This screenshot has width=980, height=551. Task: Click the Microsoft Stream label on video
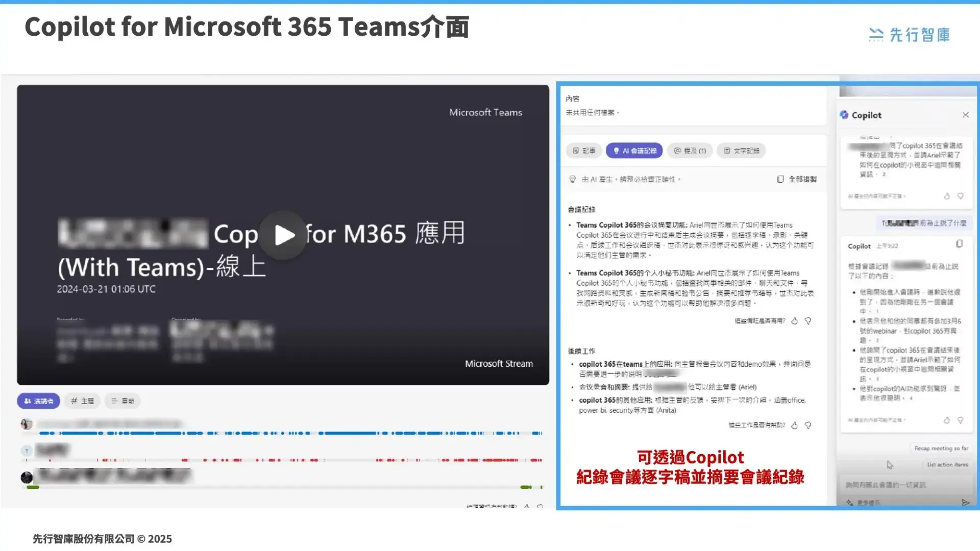(499, 364)
